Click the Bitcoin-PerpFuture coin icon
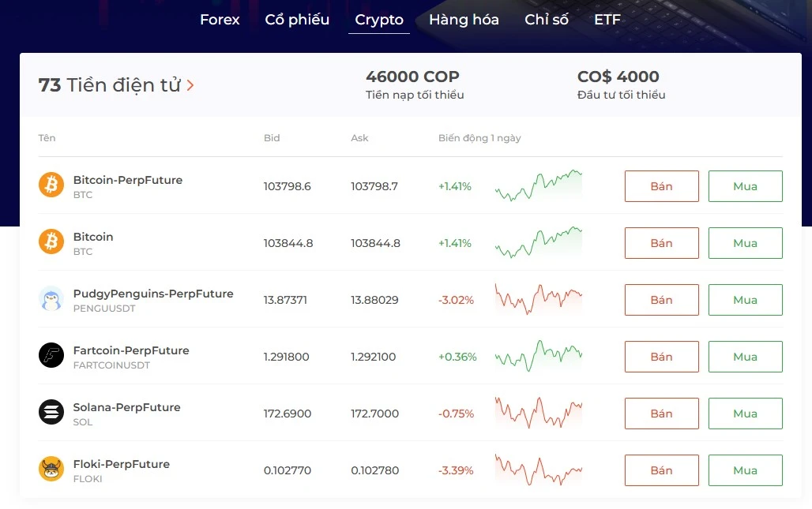The height and width of the screenshot is (509, 812). 51,185
